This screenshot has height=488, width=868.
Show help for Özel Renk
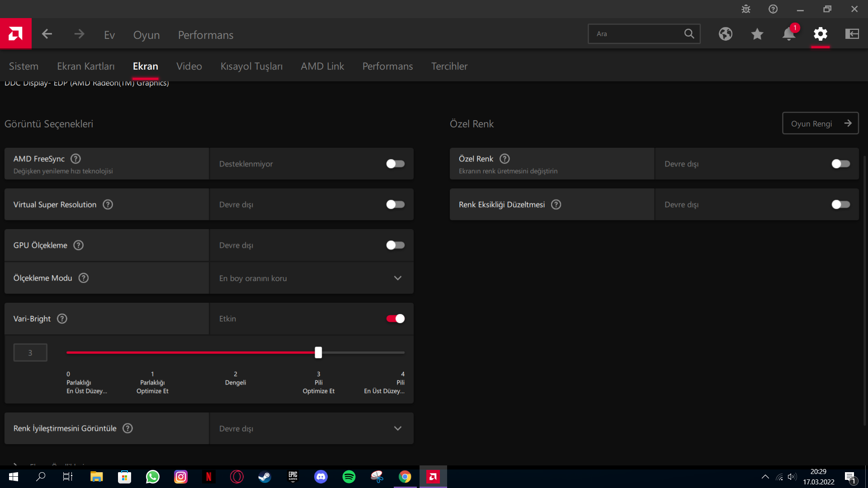505,159
